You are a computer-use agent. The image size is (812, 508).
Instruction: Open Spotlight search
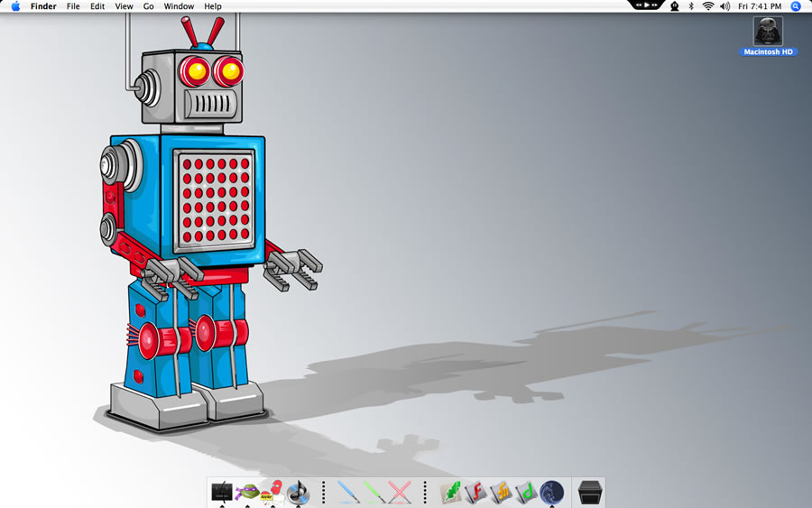(x=796, y=6)
